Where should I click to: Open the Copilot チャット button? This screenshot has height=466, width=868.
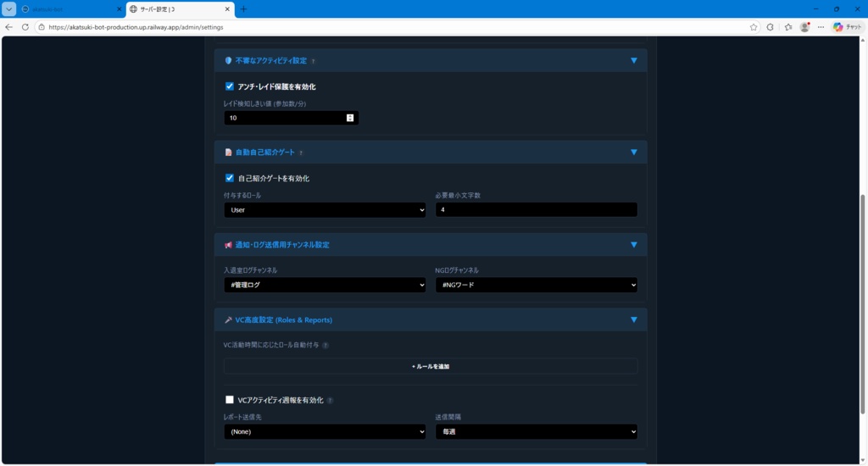coord(848,27)
